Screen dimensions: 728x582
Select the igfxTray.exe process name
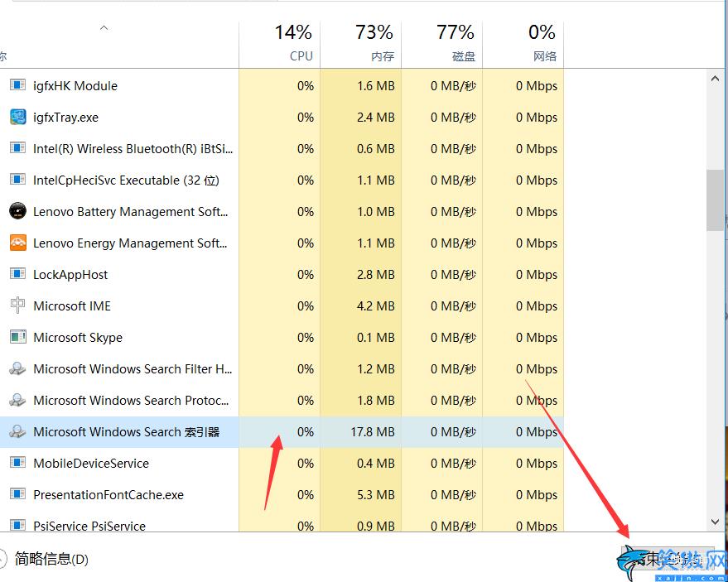pos(66,118)
